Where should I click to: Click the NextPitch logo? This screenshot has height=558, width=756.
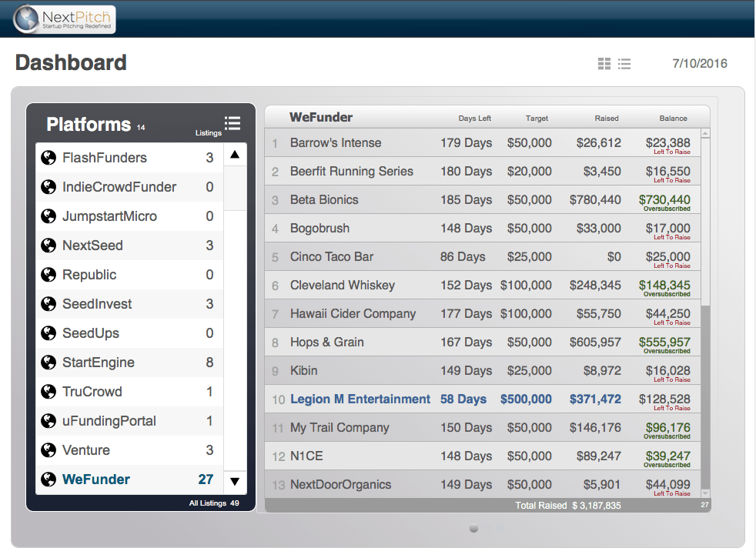65,18
